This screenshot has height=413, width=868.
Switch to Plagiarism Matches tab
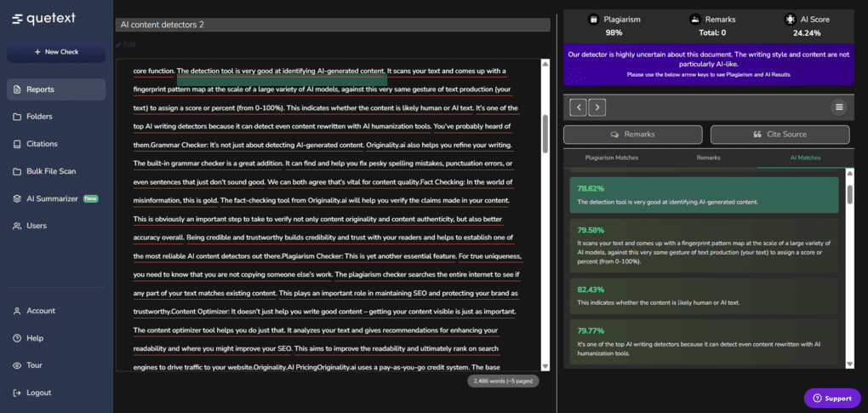(611, 158)
